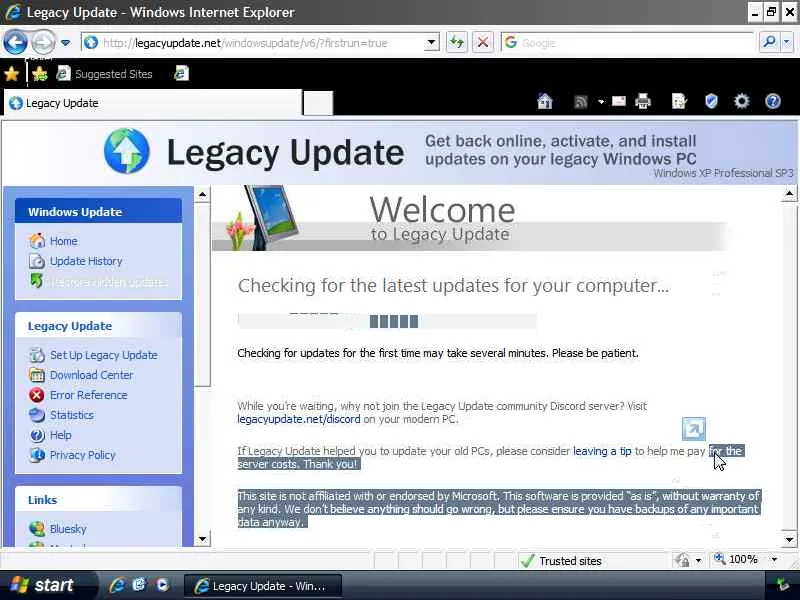
Task: Open the Page menu icon
Action: [679, 102]
